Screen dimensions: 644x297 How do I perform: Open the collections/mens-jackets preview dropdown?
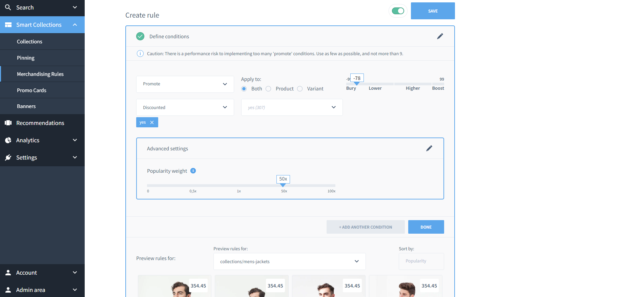coord(289,261)
